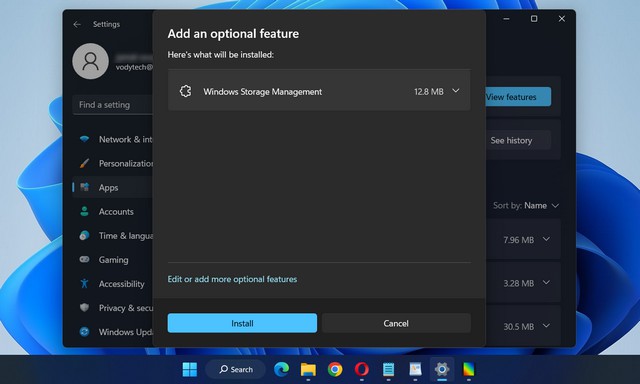Open Accounts settings

[x=113, y=211]
